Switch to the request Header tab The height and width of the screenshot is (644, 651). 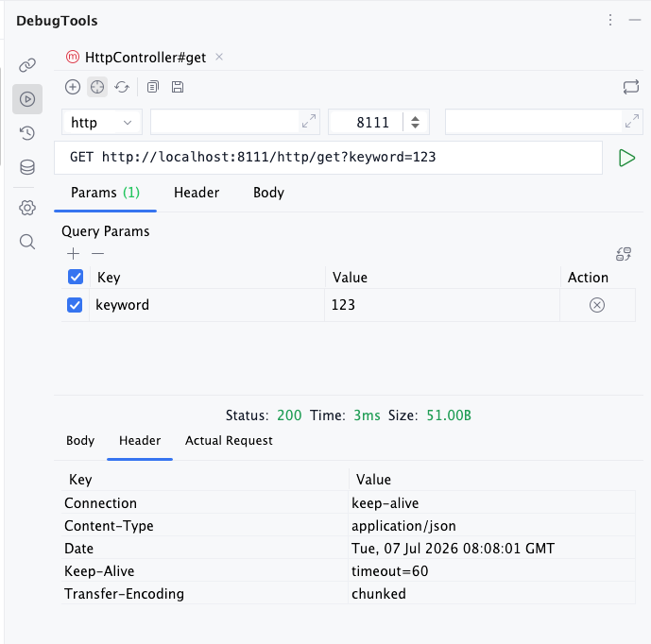tap(197, 193)
